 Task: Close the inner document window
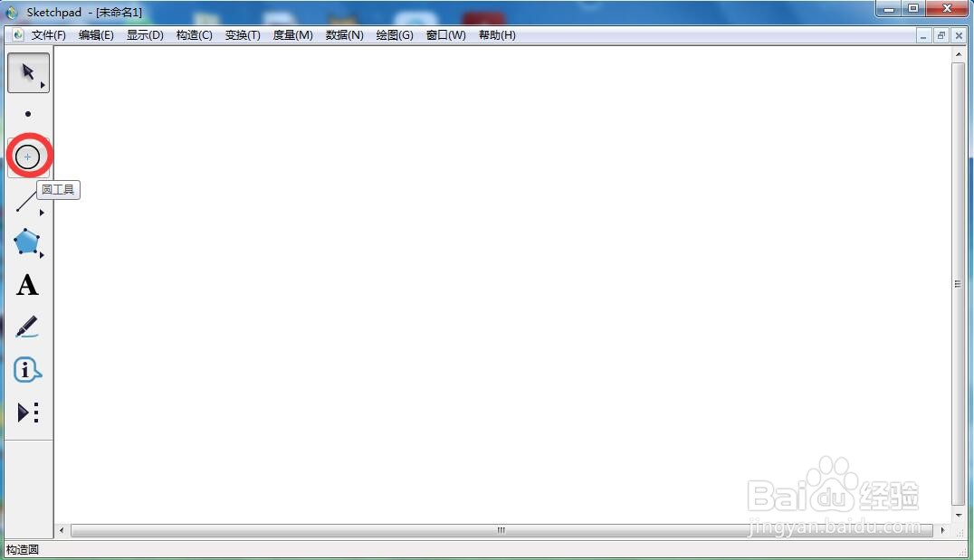[x=959, y=36]
